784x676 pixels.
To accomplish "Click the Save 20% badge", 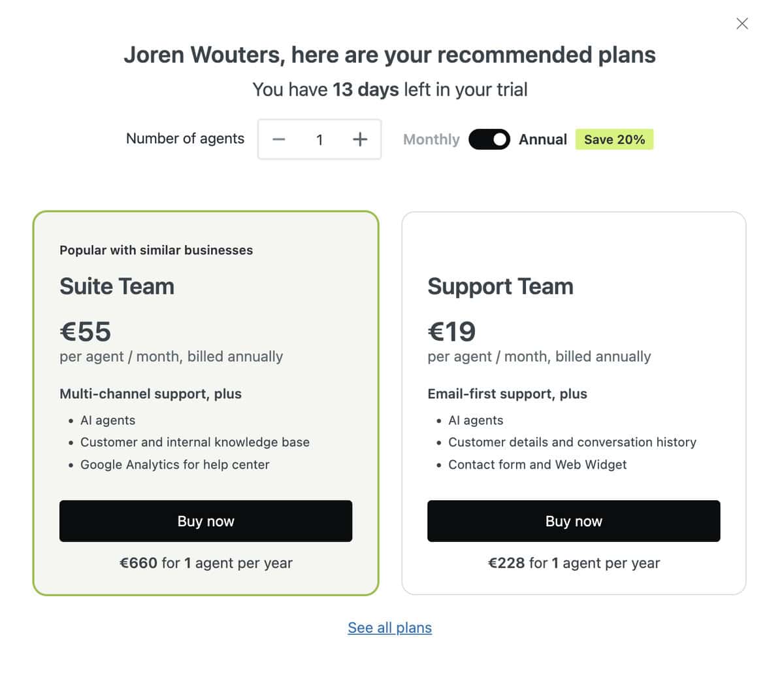I will click(614, 139).
